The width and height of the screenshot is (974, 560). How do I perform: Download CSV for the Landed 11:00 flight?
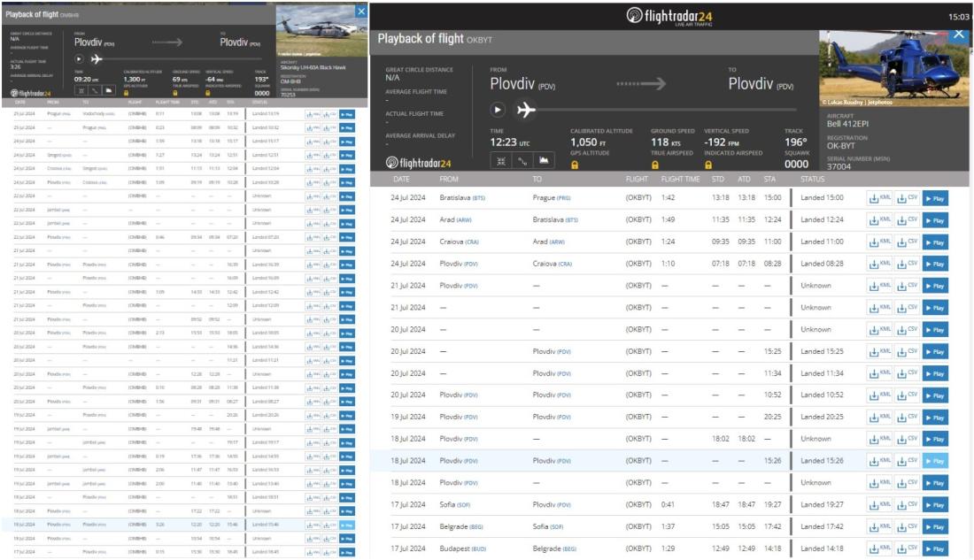pos(907,242)
